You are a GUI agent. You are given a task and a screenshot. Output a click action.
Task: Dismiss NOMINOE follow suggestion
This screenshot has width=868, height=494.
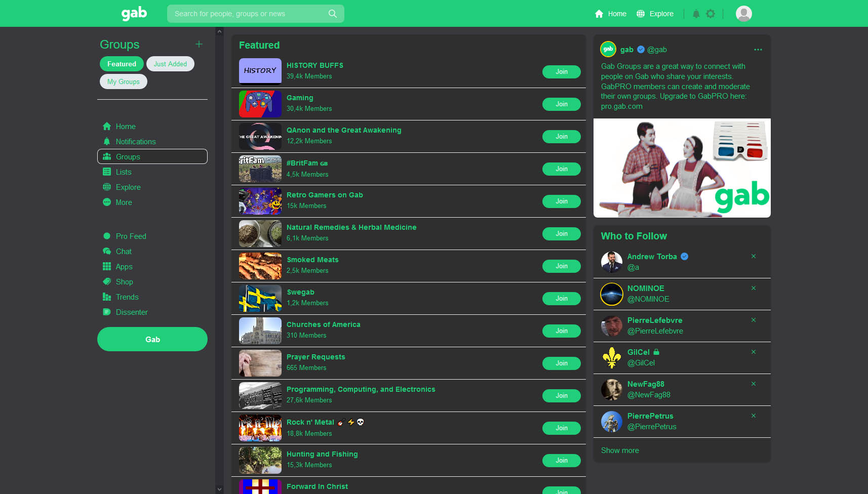754,288
